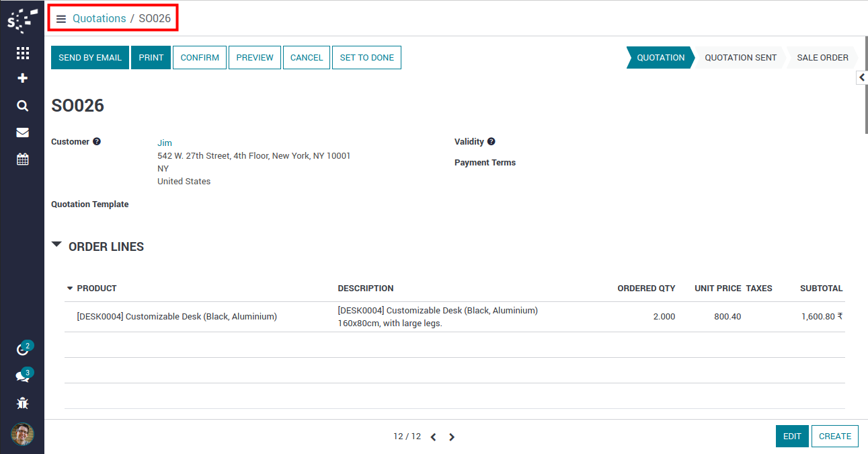The height and width of the screenshot is (454, 868).
Task: Click the Quotations breadcrumb link
Action: tap(99, 19)
